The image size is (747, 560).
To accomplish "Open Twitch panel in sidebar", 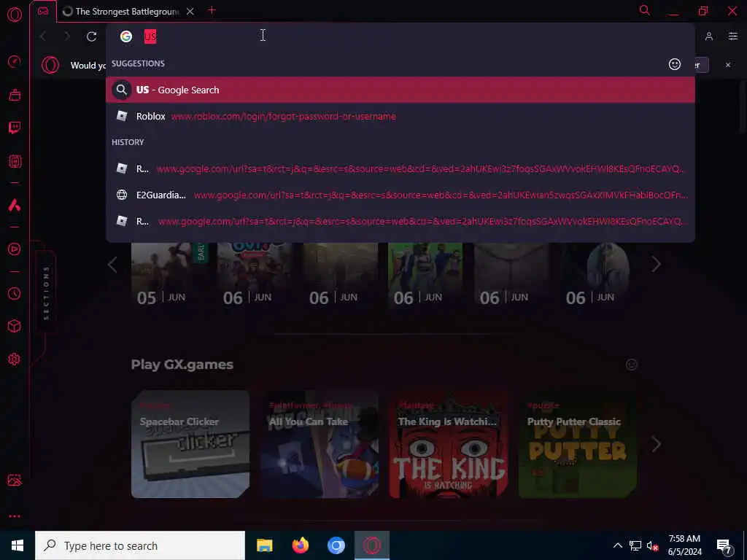I will [x=15, y=128].
